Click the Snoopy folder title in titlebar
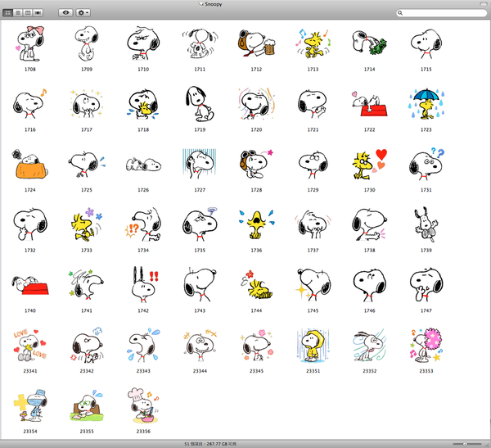This screenshot has width=491, height=448. [x=214, y=4]
